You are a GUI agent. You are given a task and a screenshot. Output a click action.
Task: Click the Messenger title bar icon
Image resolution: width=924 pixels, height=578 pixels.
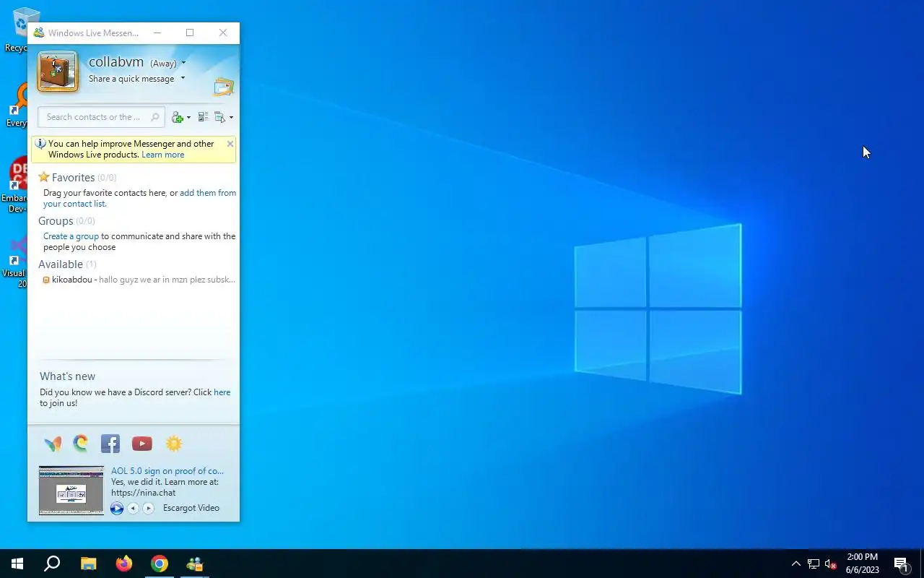click(x=39, y=33)
